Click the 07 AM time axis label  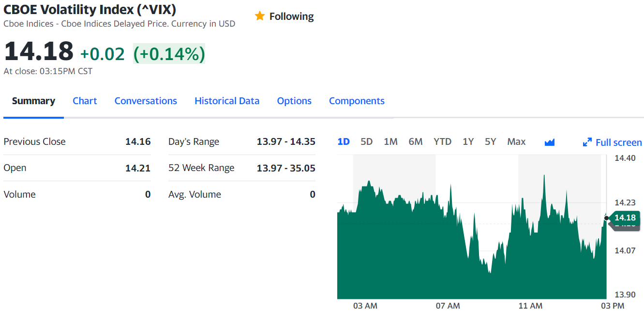(448, 306)
